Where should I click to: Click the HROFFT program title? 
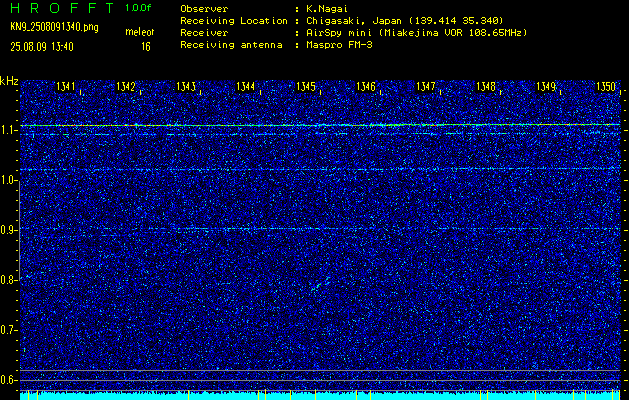63,8
